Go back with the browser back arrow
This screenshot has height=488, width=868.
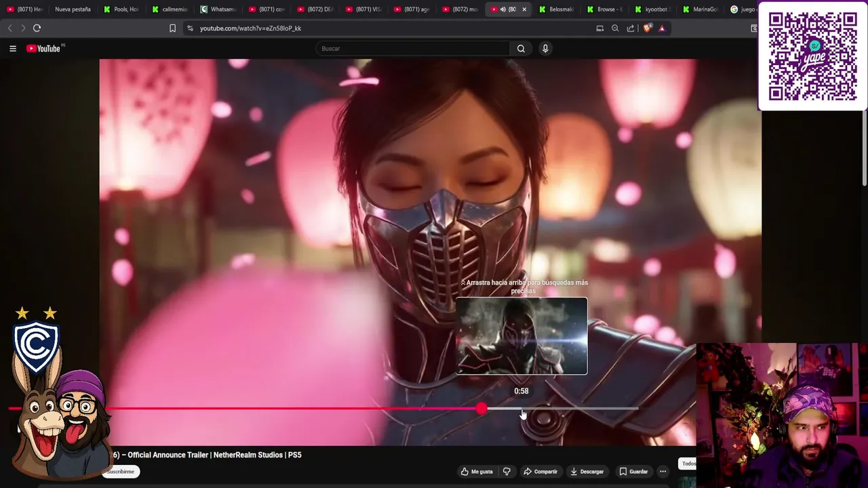[9, 28]
